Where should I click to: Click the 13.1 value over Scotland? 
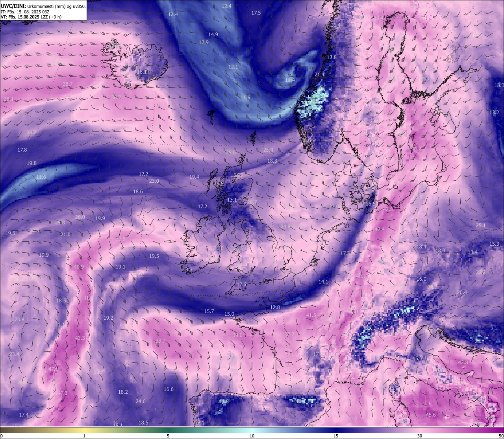click(232, 200)
